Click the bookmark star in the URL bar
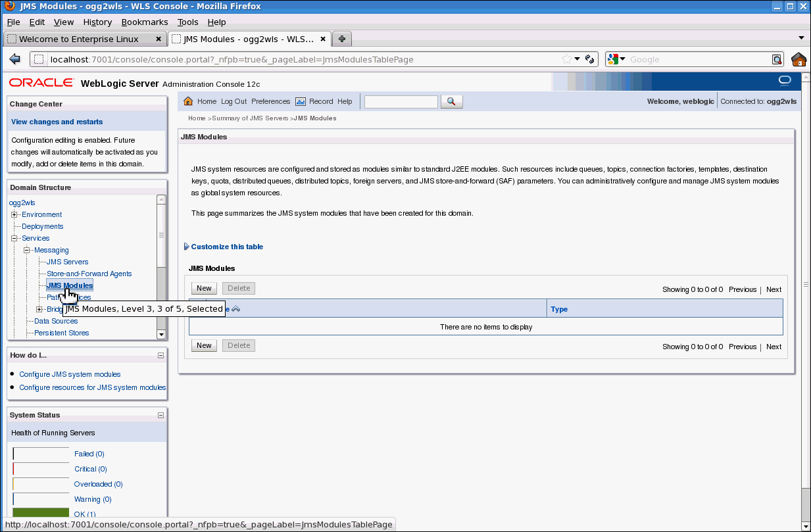 point(566,59)
